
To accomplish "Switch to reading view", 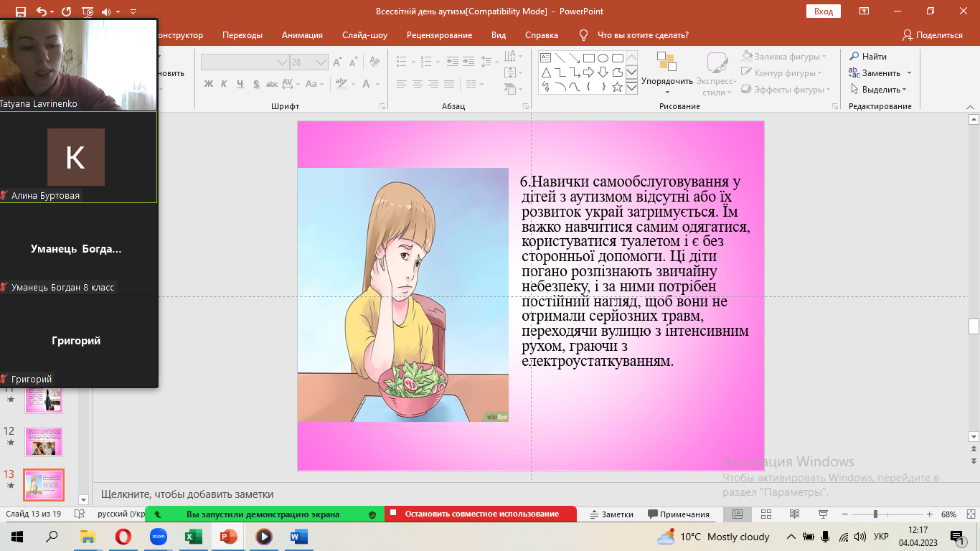I will click(x=794, y=514).
